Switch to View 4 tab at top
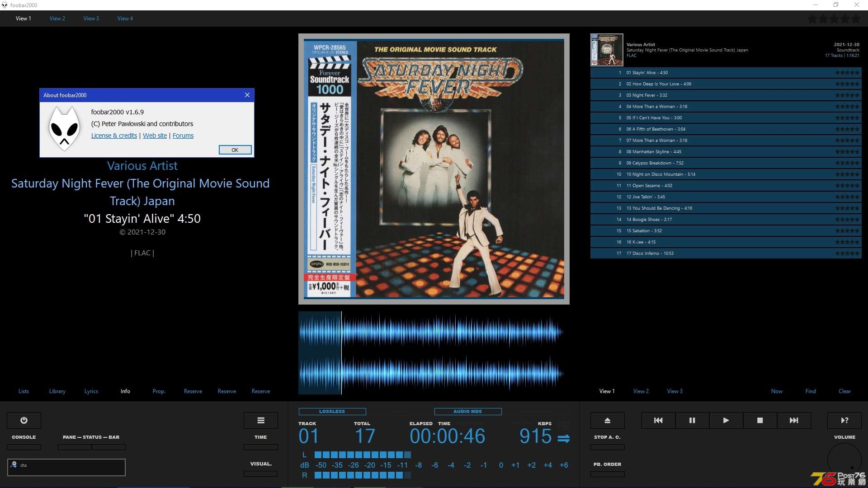The width and height of the screenshot is (868, 488). [125, 19]
